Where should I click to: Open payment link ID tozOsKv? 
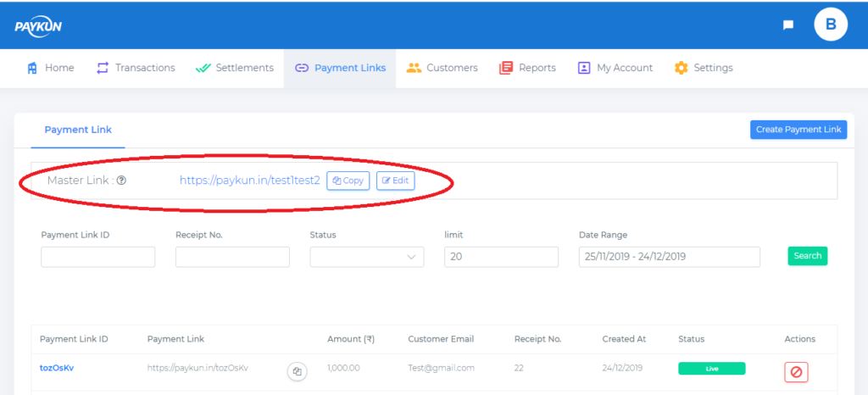[x=57, y=368]
